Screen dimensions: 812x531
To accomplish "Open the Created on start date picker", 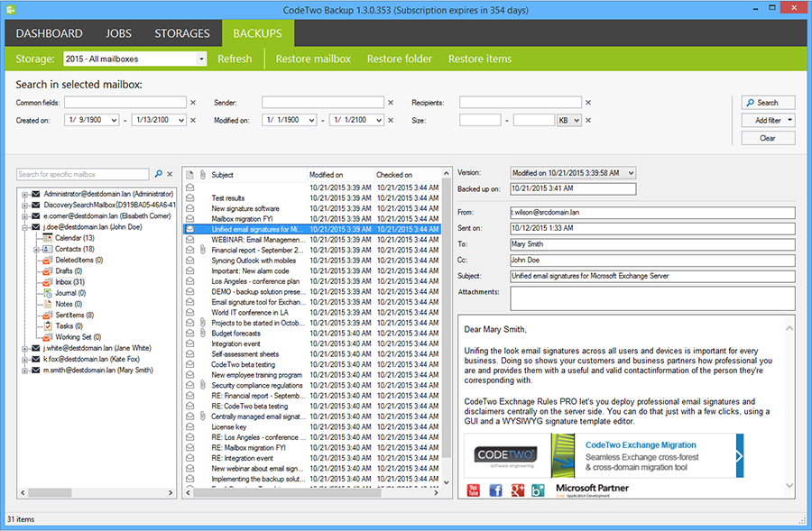I will [x=114, y=120].
